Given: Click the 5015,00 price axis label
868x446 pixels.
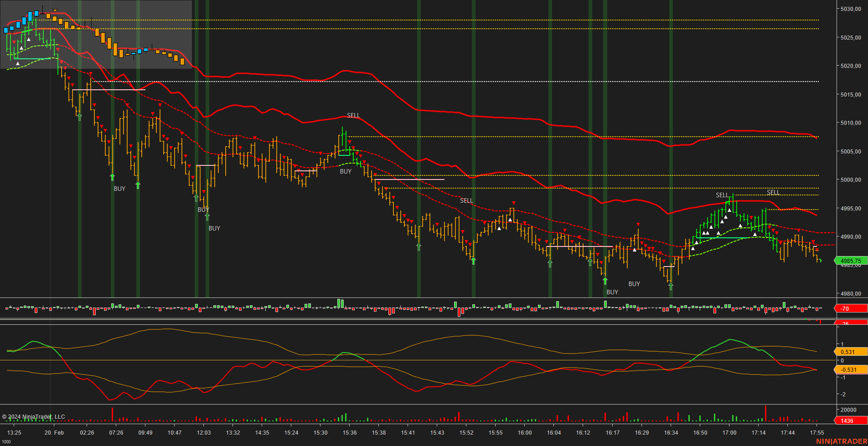Looking at the screenshot, I should click(x=851, y=94).
